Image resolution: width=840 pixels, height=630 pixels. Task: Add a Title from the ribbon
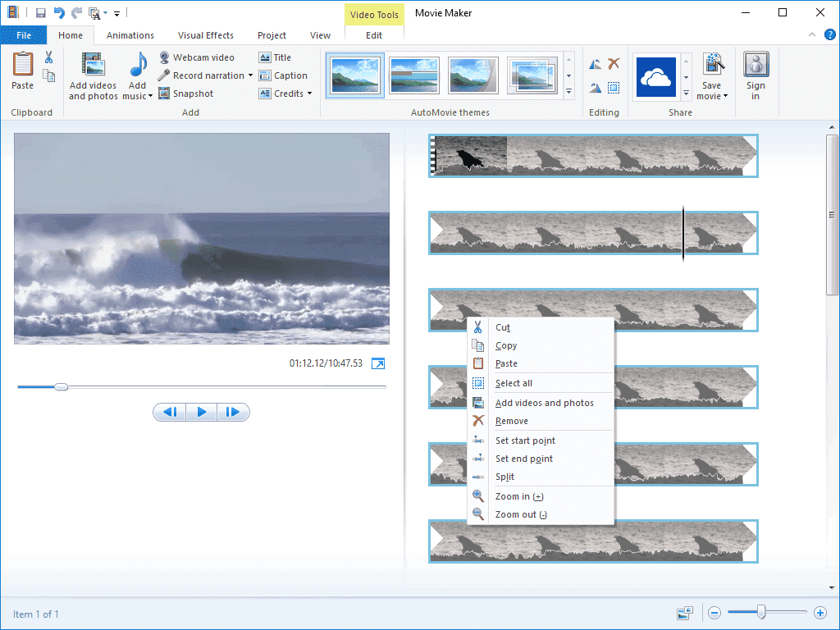(275, 57)
